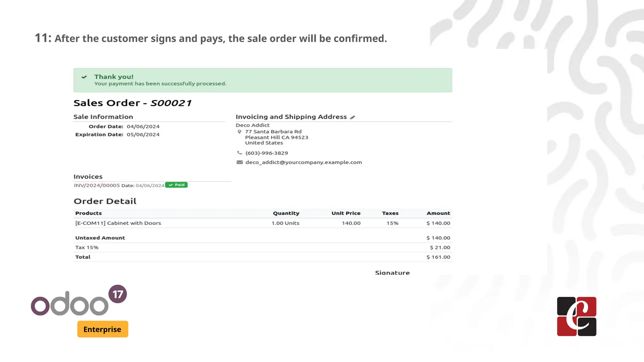
Task: Click the purple 17 version badge
Action: 118,294
